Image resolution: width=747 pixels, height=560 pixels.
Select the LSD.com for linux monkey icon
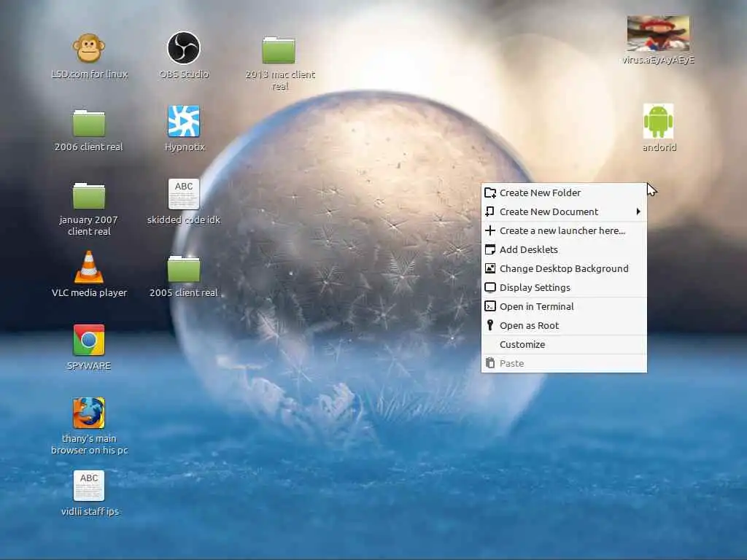click(x=88, y=49)
